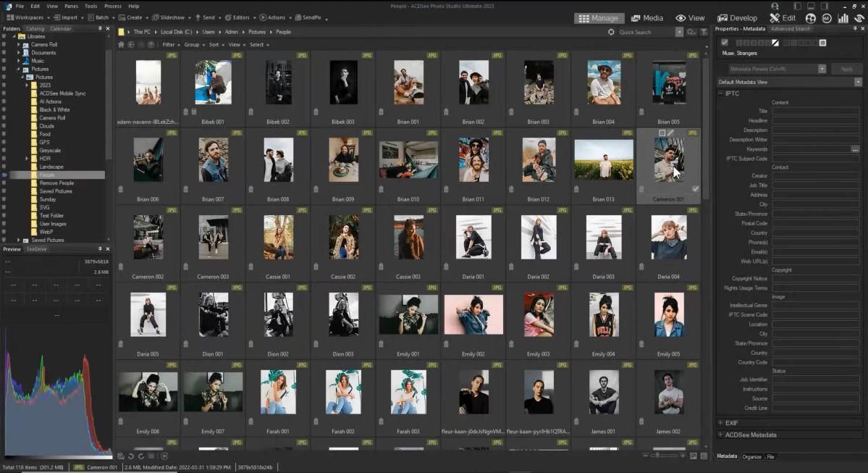
Task: Toggle Easy-Select indicator for People folder
Action: (4, 175)
